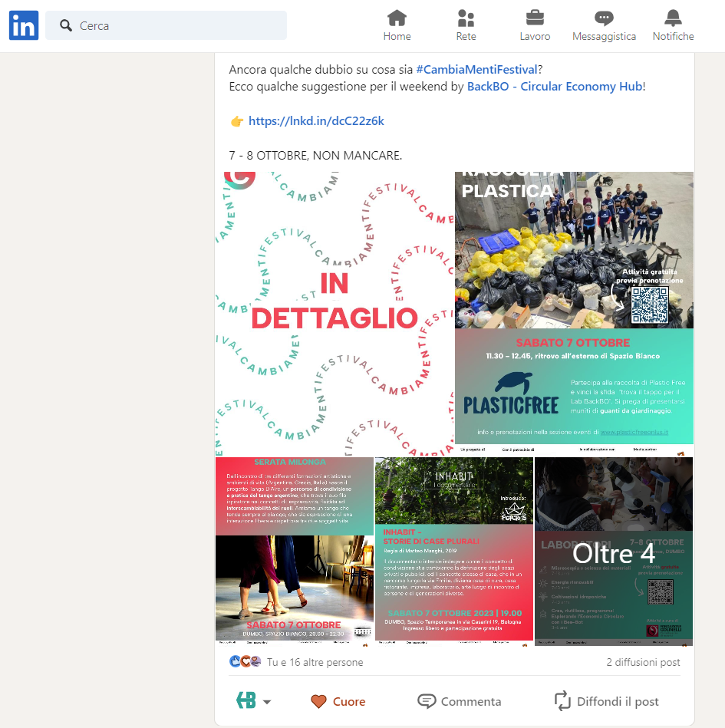
Task: Open Messaggistica messages
Action: 604,26
